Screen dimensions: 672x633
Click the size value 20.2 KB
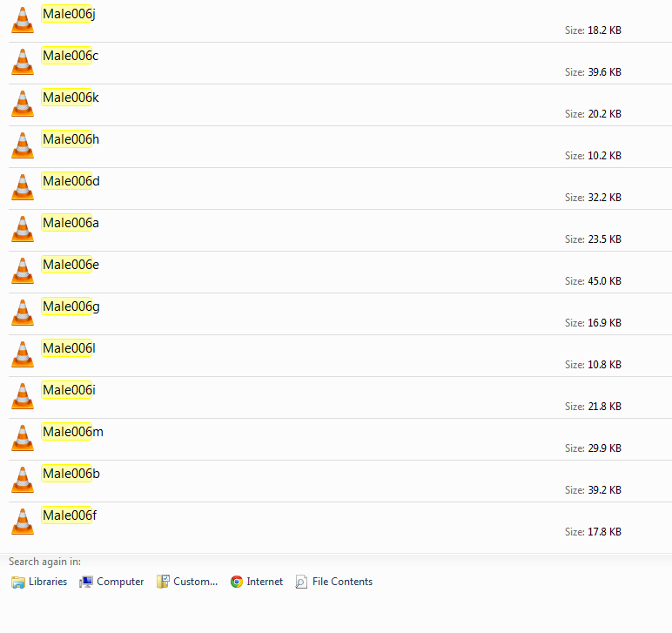[604, 114]
